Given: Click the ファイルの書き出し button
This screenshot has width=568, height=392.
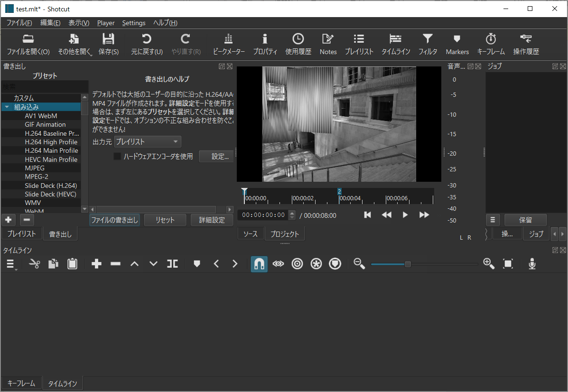Looking at the screenshot, I should pos(113,220).
